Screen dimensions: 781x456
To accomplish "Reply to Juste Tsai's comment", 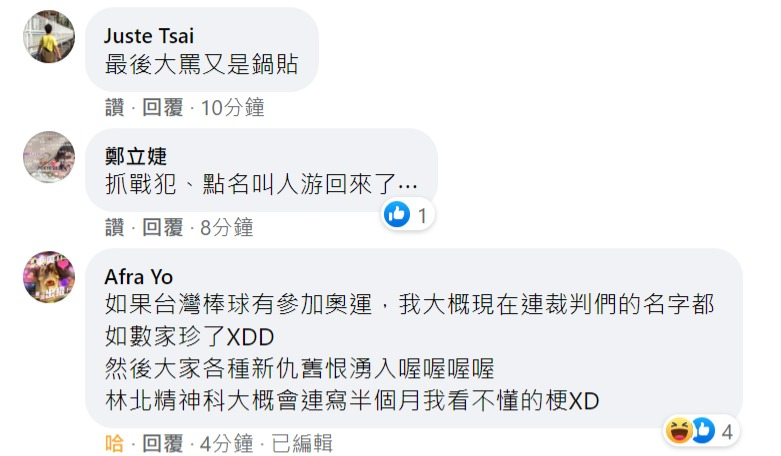I will click(x=163, y=108).
